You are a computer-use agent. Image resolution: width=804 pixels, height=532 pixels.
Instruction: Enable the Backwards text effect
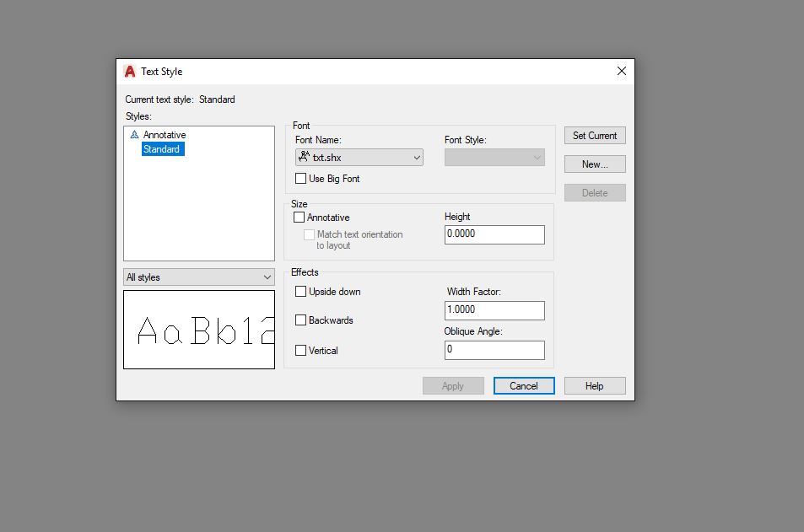click(301, 320)
